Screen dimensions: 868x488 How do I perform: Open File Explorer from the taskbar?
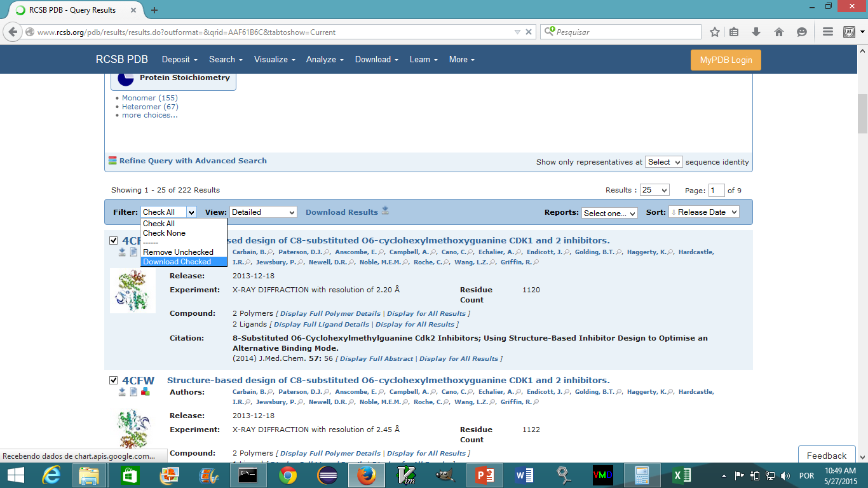[x=90, y=475]
